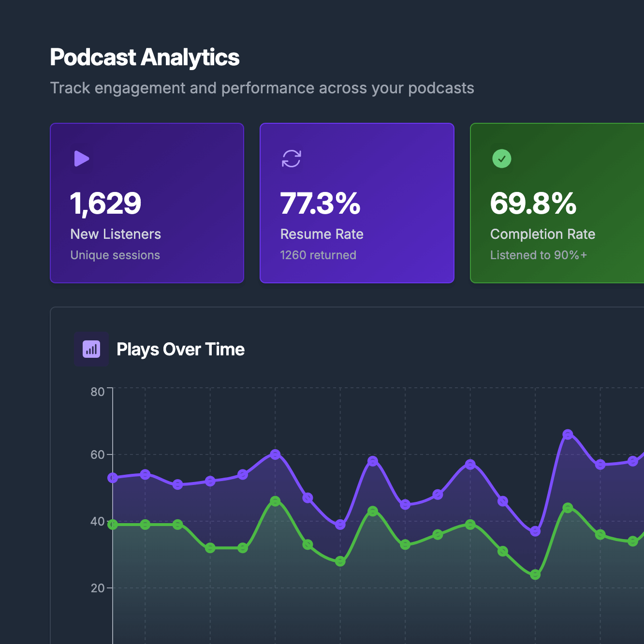
Task: Click the 60 label on the y-axis
Action: click(x=97, y=455)
